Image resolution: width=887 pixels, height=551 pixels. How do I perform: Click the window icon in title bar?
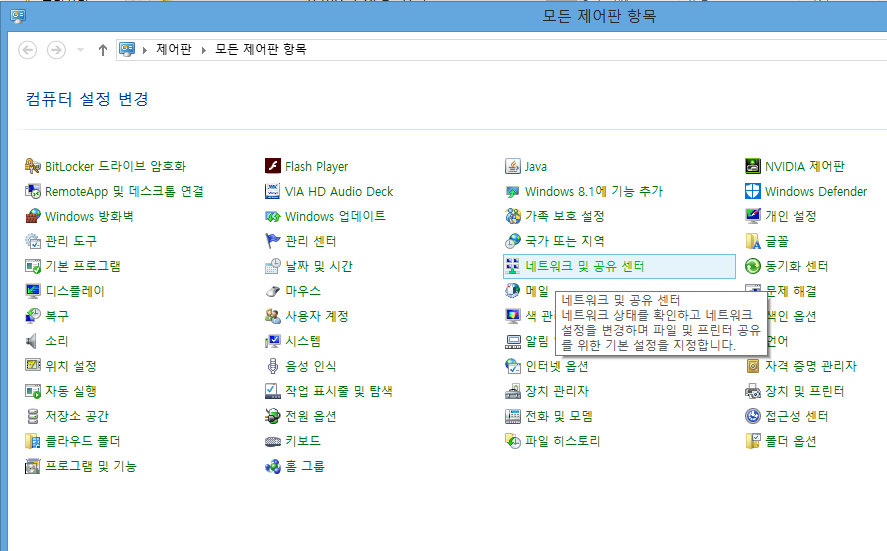[18, 16]
